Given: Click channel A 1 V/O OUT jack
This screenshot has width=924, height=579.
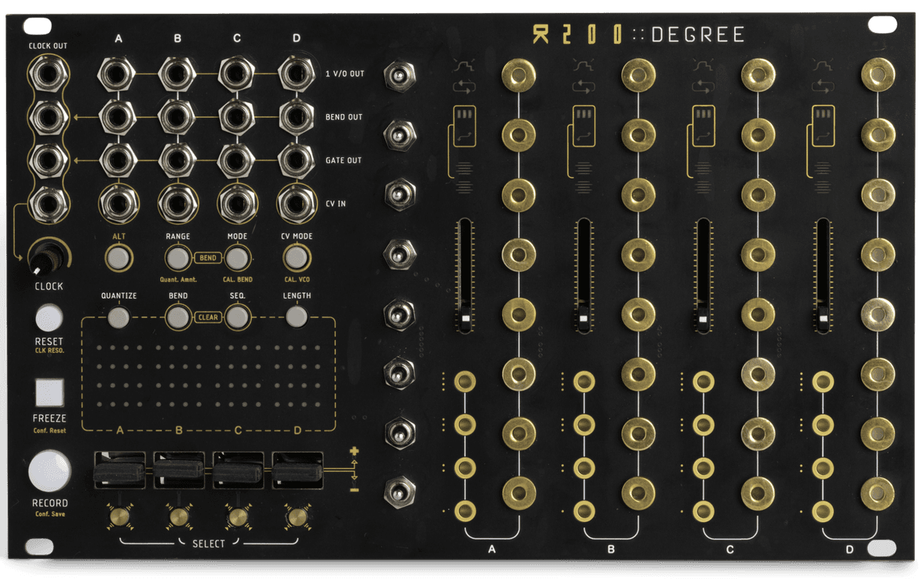Looking at the screenshot, I should pos(118,75).
